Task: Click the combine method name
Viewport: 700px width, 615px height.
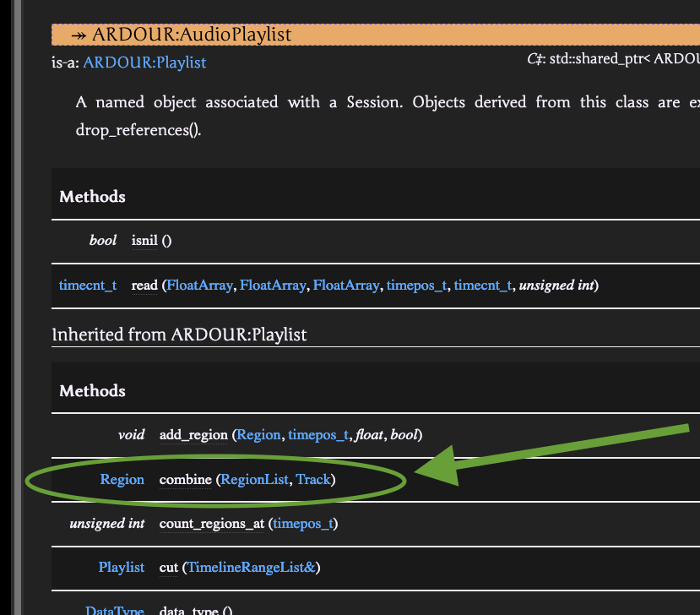Action: point(185,480)
